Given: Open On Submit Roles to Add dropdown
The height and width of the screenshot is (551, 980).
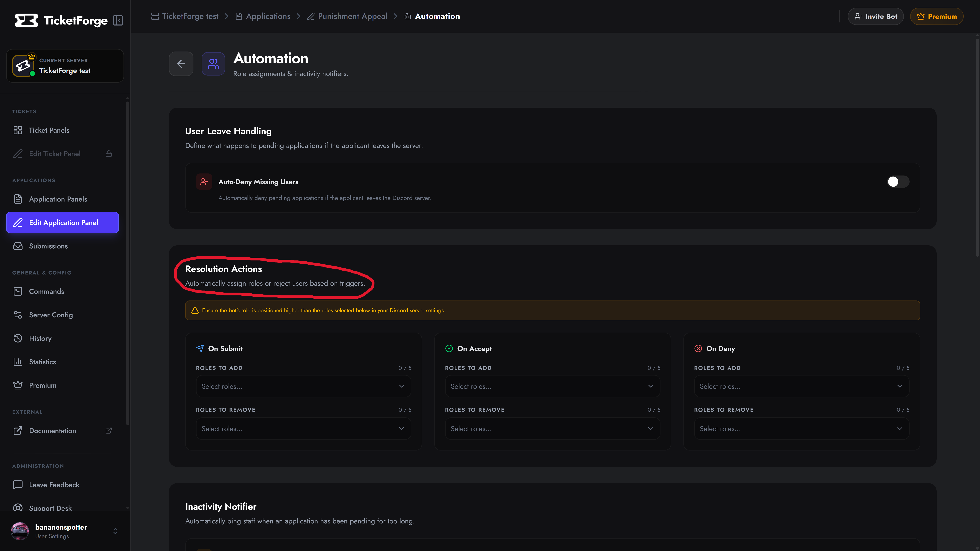Looking at the screenshot, I should click(x=303, y=386).
